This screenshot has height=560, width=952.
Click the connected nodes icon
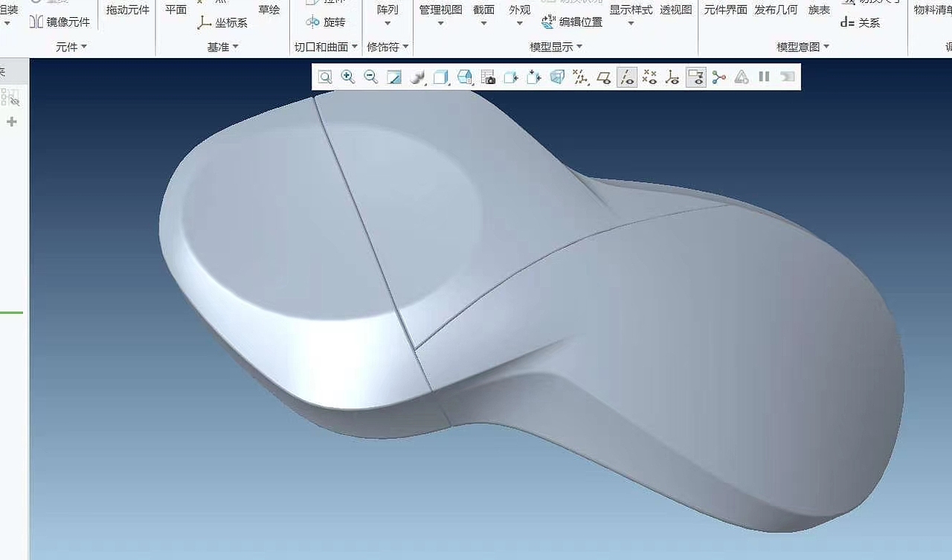[718, 77]
